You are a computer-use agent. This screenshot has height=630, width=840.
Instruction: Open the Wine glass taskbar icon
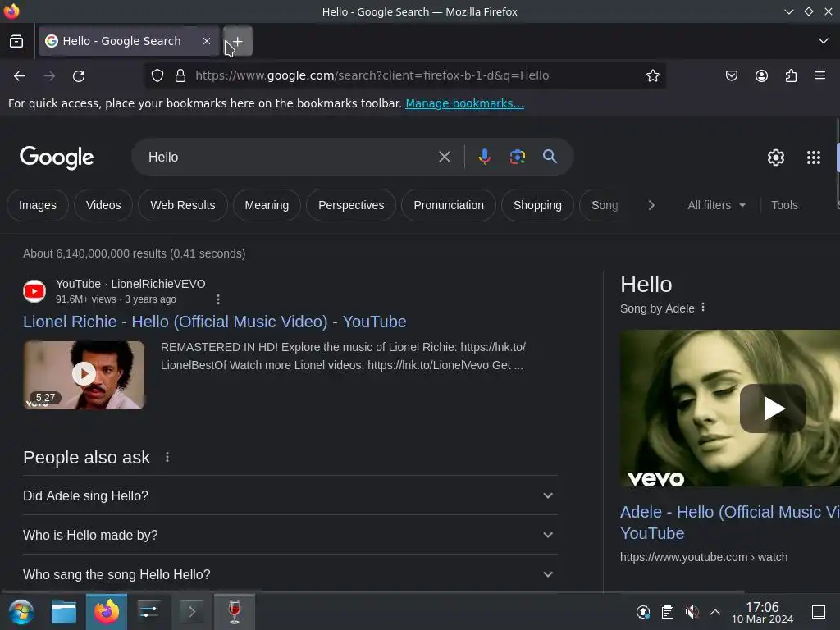coord(234,612)
